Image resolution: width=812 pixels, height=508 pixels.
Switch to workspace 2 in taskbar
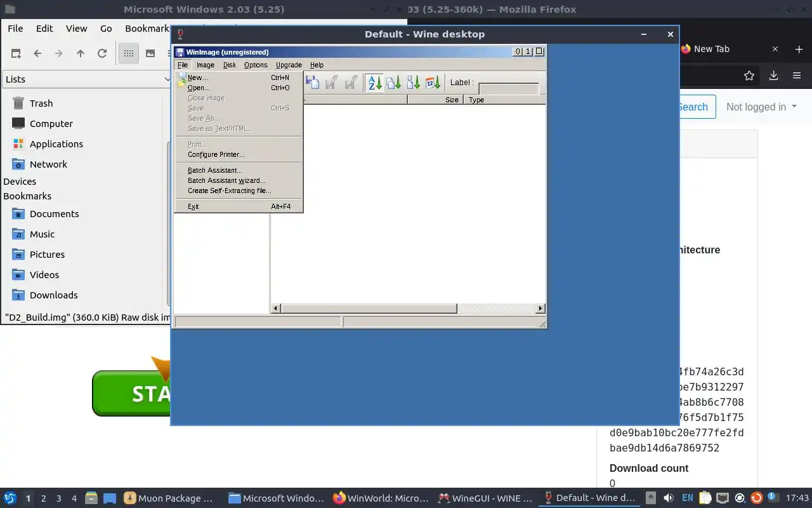point(44,498)
